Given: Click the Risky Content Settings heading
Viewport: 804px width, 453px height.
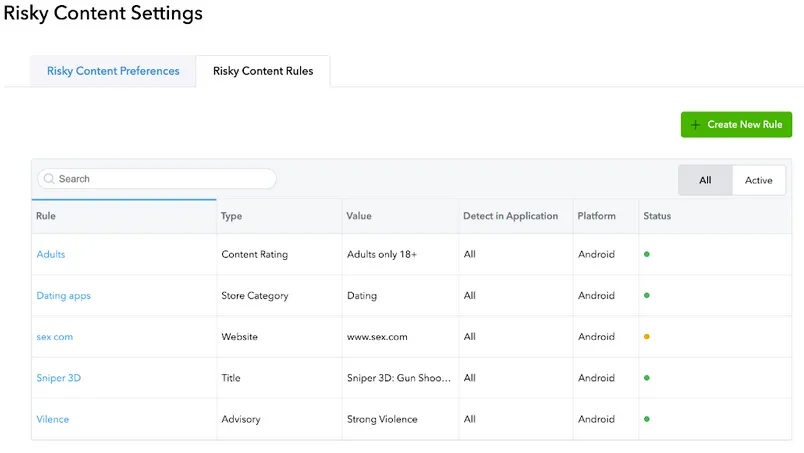Looking at the screenshot, I should (103, 13).
